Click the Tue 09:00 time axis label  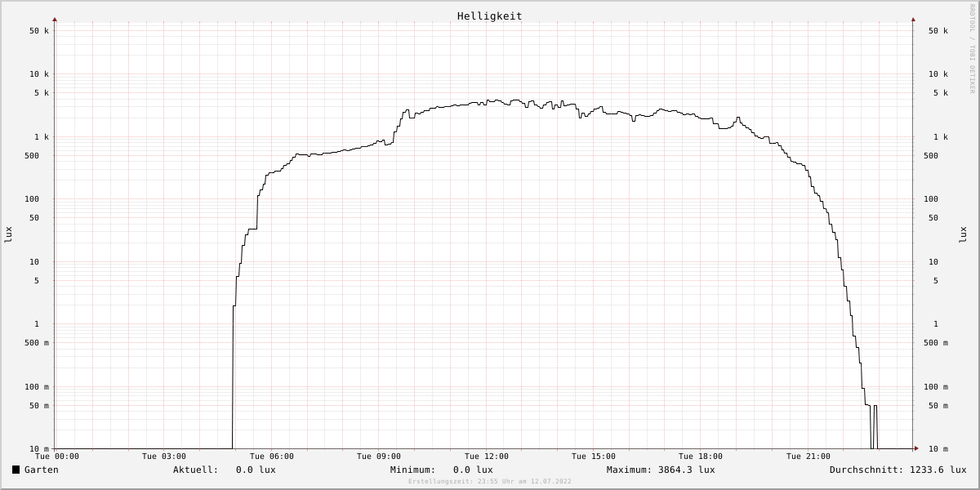(379, 457)
